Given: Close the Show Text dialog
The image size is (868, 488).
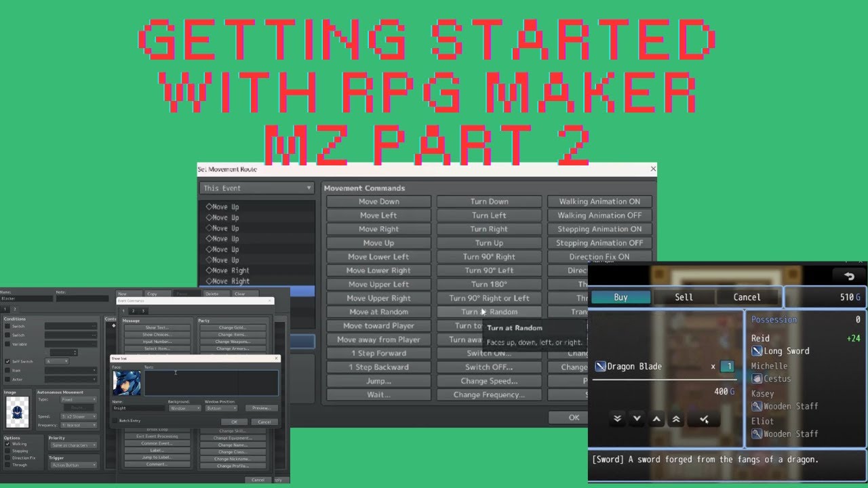Looking at the screenshot, I should tap(276, 359).
